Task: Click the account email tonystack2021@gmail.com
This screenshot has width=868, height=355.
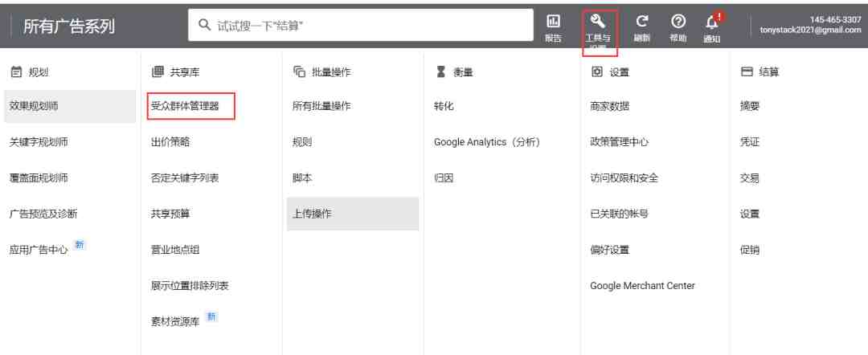Action: [811, 31]
